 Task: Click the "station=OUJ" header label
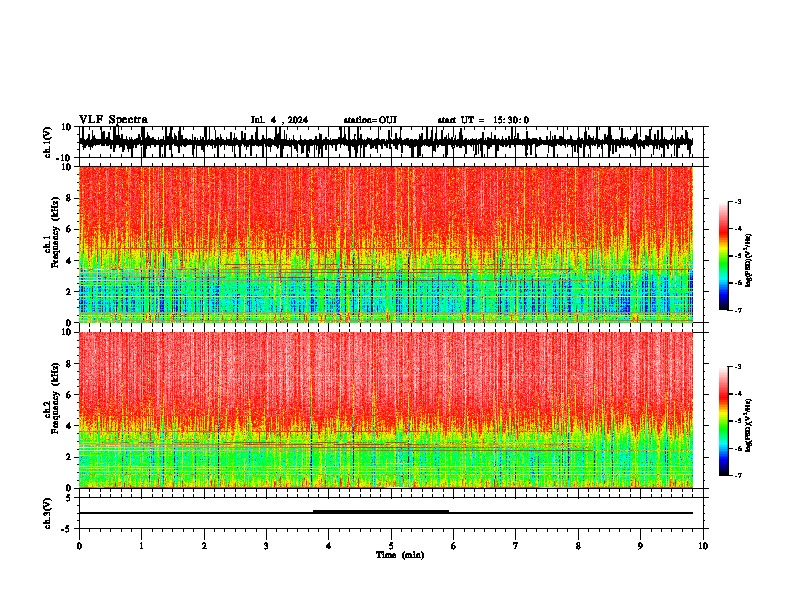[370, 120]
